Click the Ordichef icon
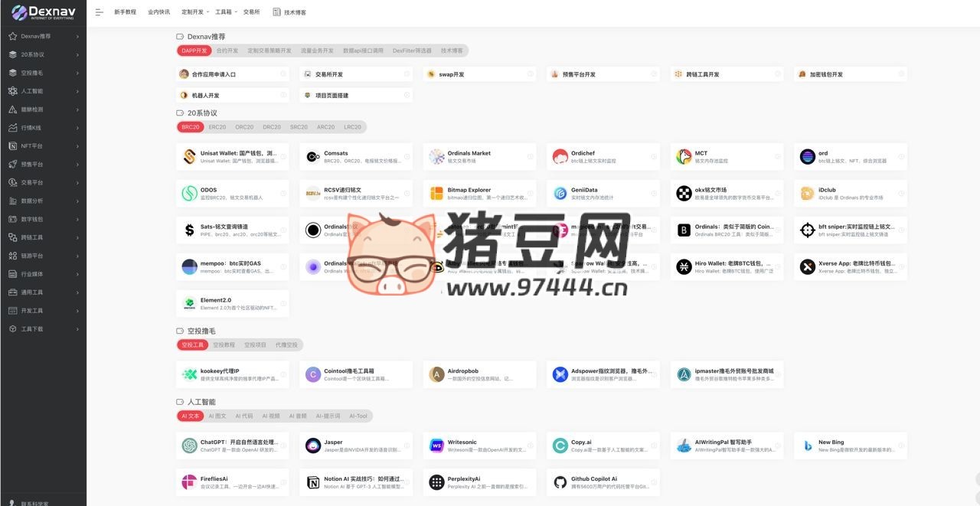The width and height of the screenshot is (980, 506). pyautogui.click(x=560, y=157)
